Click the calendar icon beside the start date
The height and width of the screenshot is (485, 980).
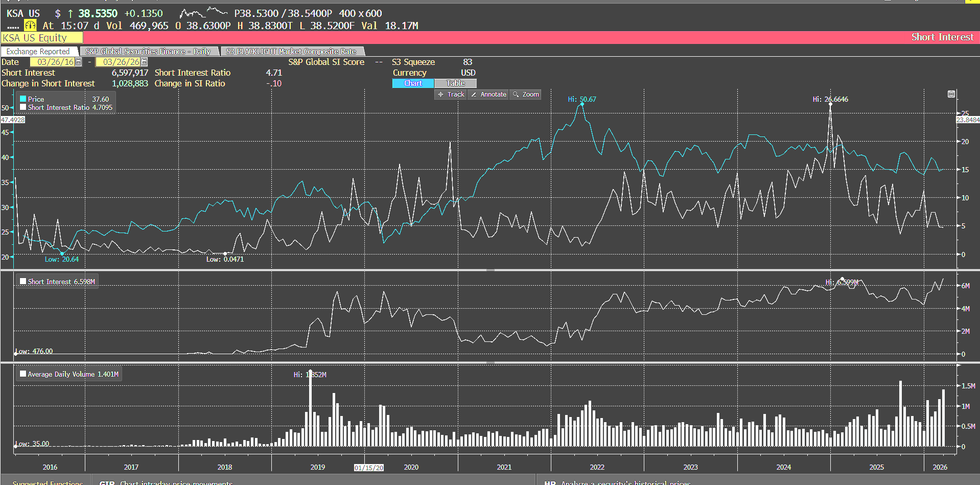click(79, 61)
